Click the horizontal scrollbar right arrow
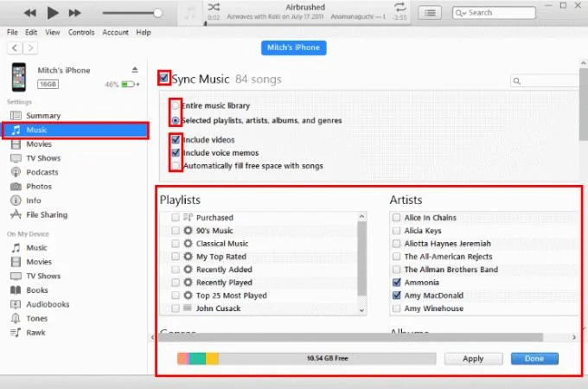 tap(574, 337)
